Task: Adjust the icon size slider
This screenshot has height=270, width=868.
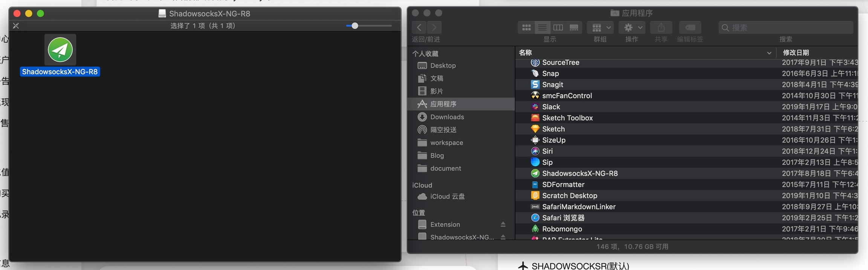Action: pyautogui.click(x=355, y=26)
